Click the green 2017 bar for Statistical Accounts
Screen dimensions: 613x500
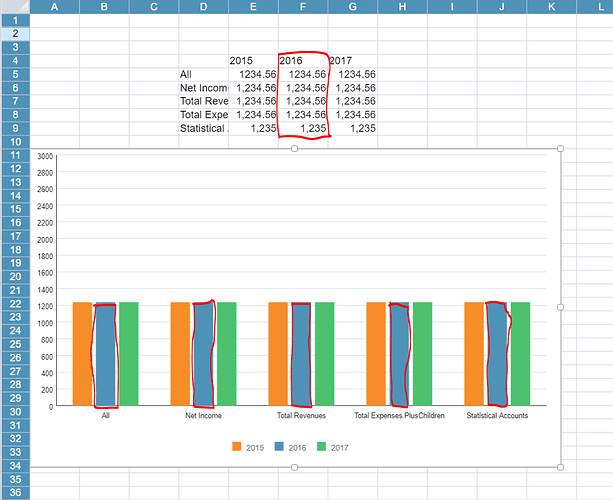[520, 354]
